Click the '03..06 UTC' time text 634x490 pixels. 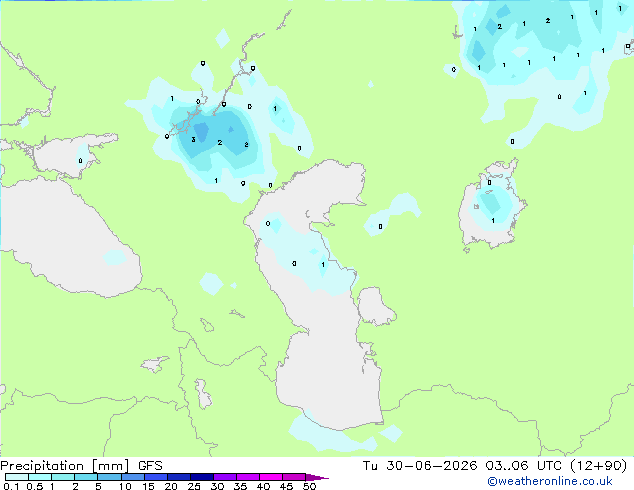point(524,466)
